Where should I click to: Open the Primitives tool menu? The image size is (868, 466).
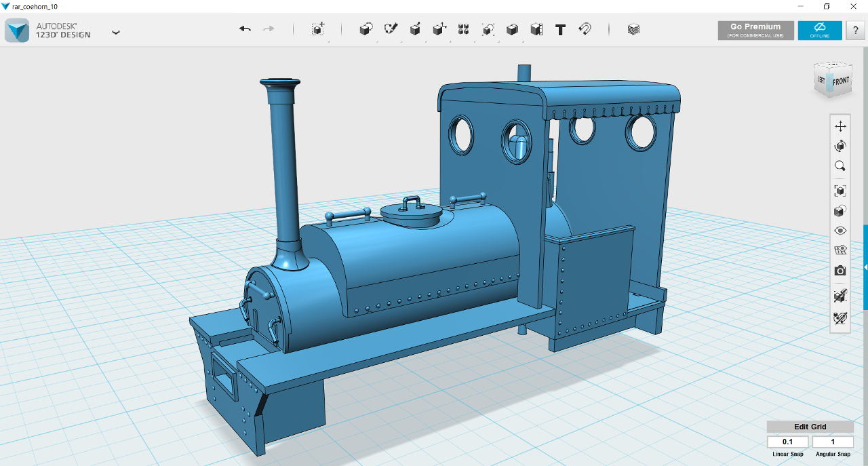point(366,29)
